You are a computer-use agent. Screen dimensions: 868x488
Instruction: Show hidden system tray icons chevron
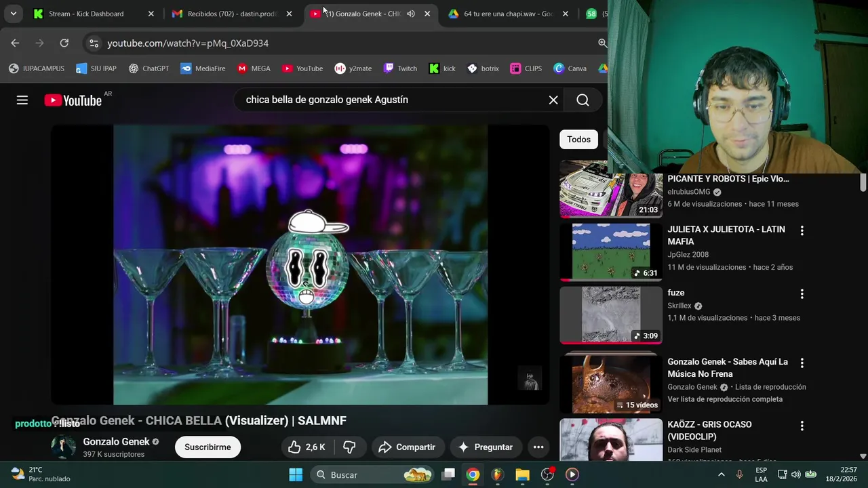721,474
